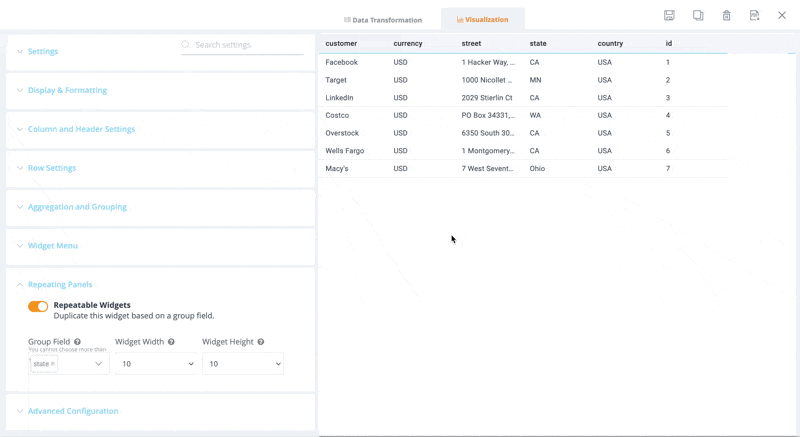Viewport: 800px width, 437px height.
Task: Click the Macy's customer cell
Action: pyautogui.click(x=337, y=168)
